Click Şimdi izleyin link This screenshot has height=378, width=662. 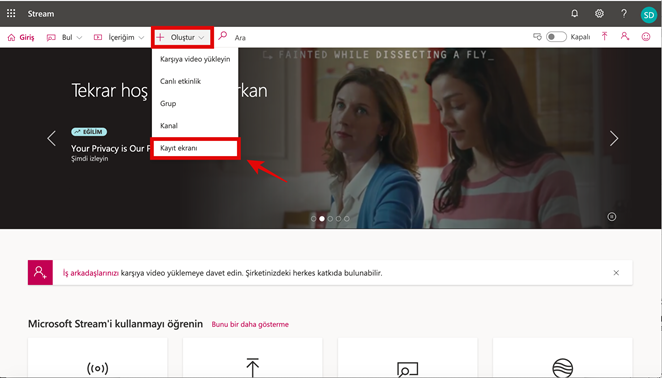click(x=90, y=159)
